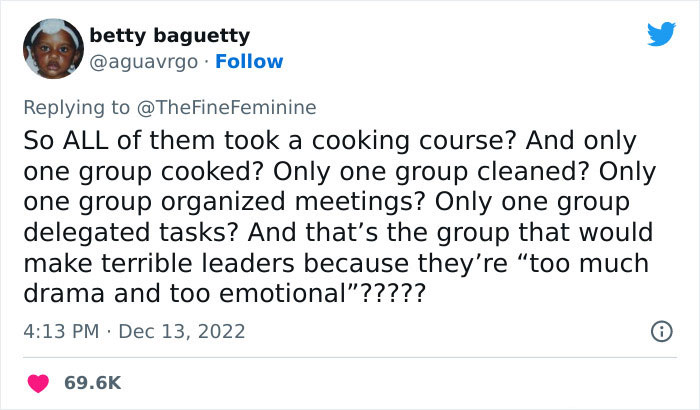Click the phrase "Only one group cleaned?"
The image size is (700, 410).
(502, 171)
